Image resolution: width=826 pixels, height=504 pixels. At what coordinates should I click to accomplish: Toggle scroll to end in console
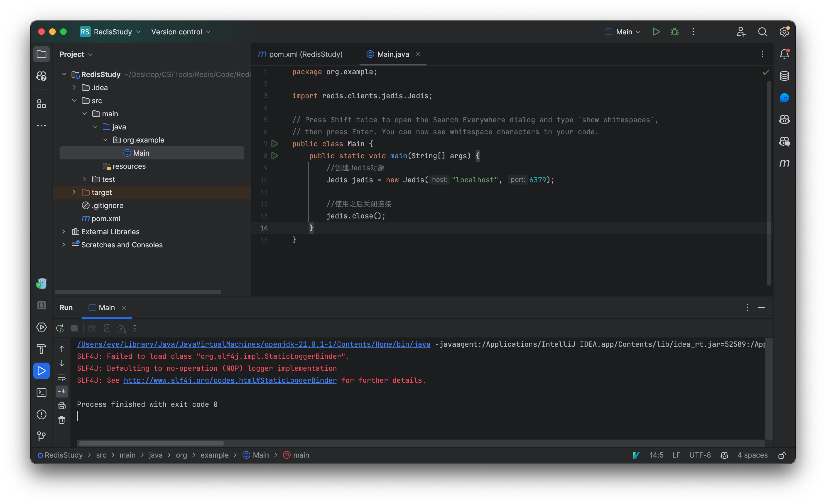62,392
